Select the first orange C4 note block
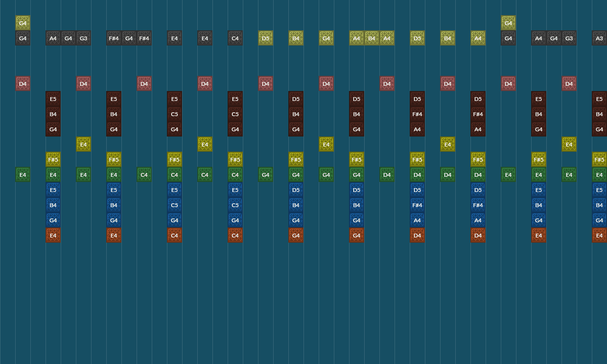 (175, 235)
